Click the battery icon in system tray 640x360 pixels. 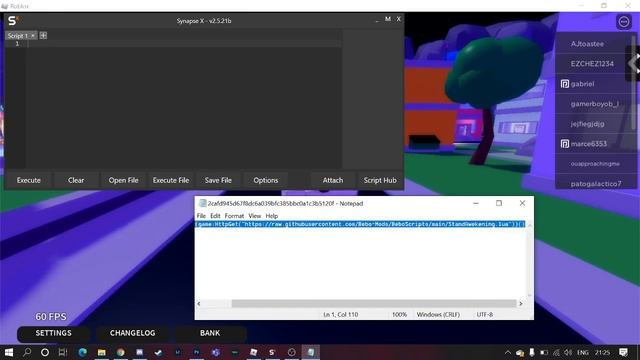click(x=544, y=352)
